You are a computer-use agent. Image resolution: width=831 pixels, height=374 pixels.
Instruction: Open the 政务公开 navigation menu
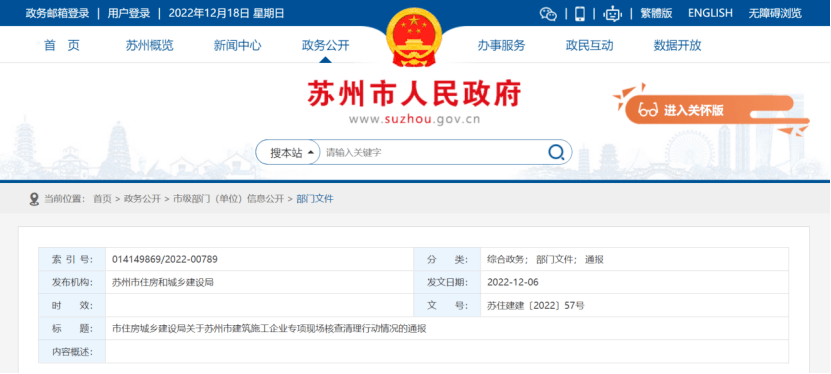[x=325, y=46]
